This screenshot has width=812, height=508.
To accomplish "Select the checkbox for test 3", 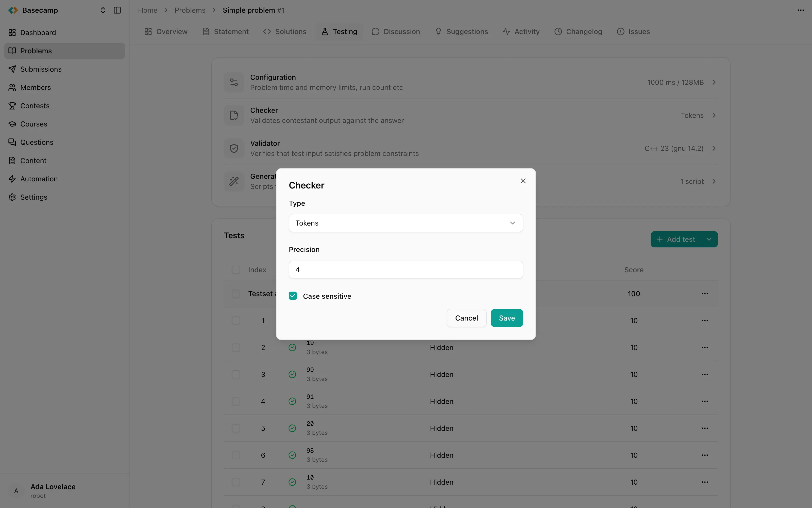I will (236, 374).
